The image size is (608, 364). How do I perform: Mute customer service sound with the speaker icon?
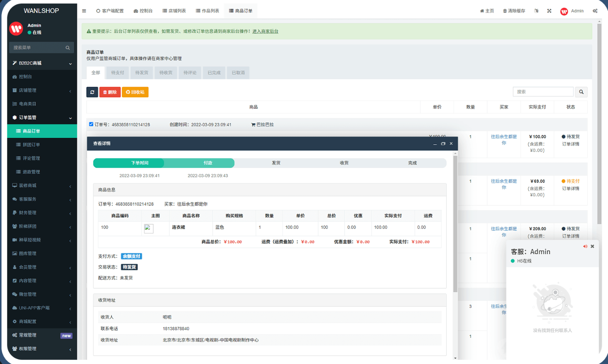(x=585, y=247)
